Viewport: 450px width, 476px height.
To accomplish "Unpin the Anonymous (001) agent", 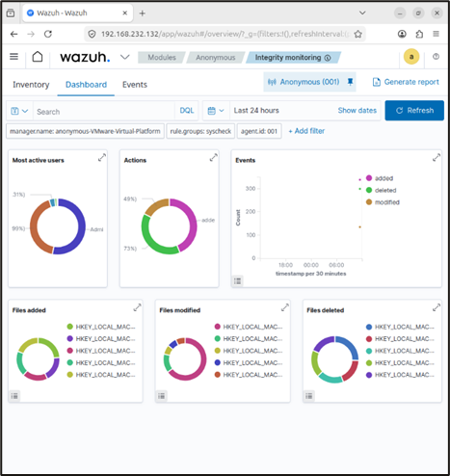I will 350,82.
